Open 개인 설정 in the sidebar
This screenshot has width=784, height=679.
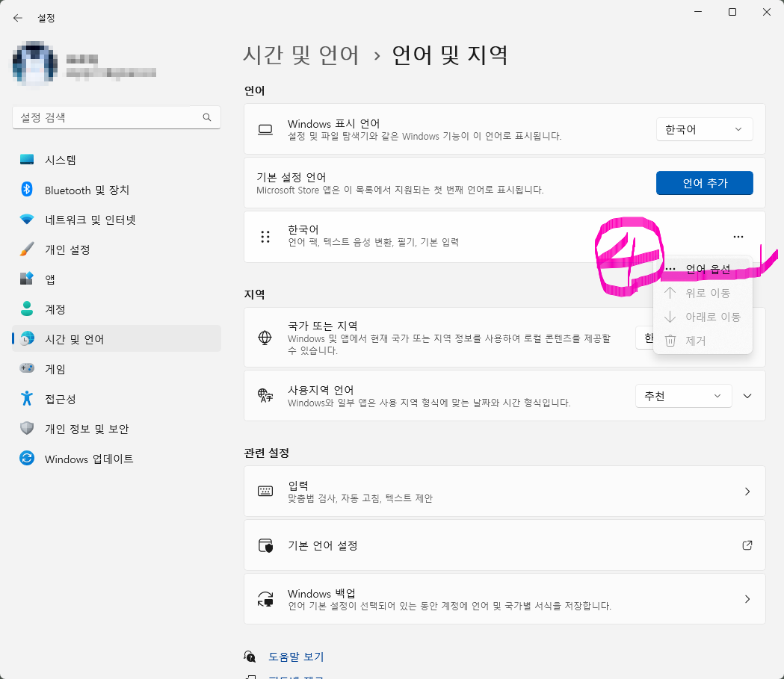tap(117, 249)
